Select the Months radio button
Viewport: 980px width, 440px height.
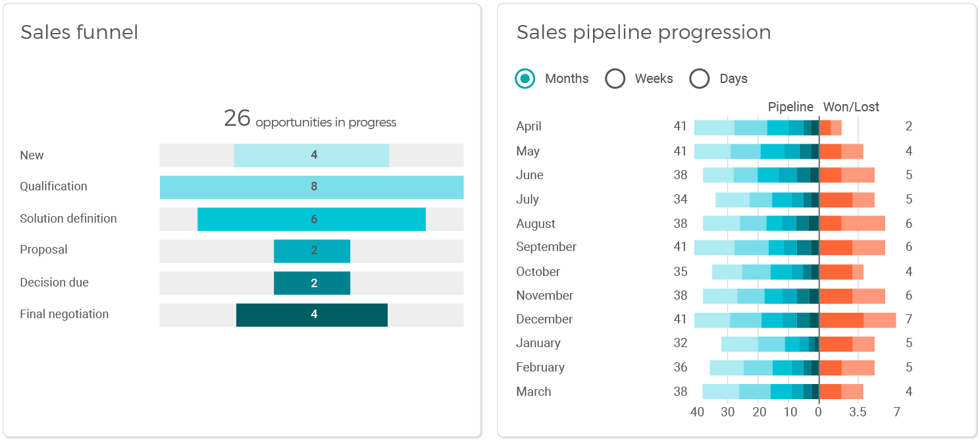tap(525, 79)
